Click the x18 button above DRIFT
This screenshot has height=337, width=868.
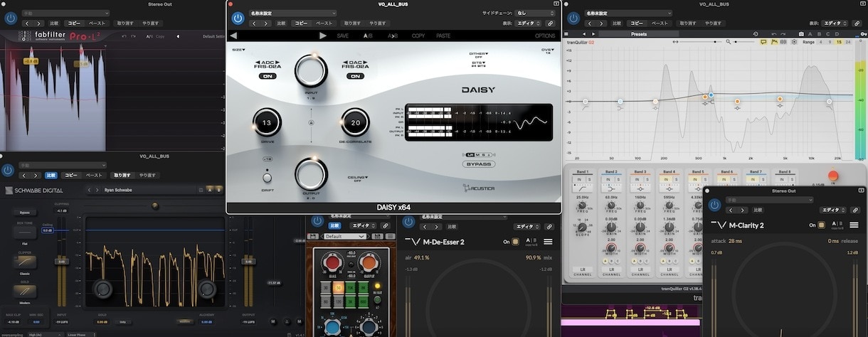click(268, 158)
